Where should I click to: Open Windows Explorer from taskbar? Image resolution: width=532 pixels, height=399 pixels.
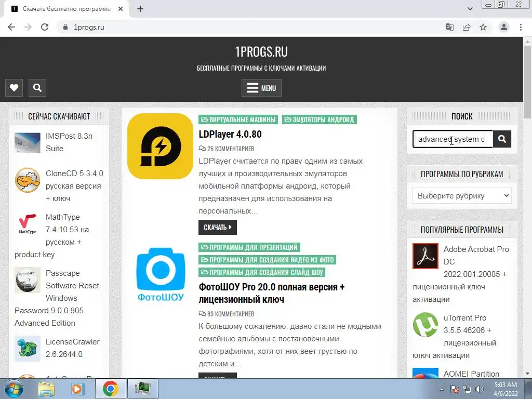(x=46, y=389)
